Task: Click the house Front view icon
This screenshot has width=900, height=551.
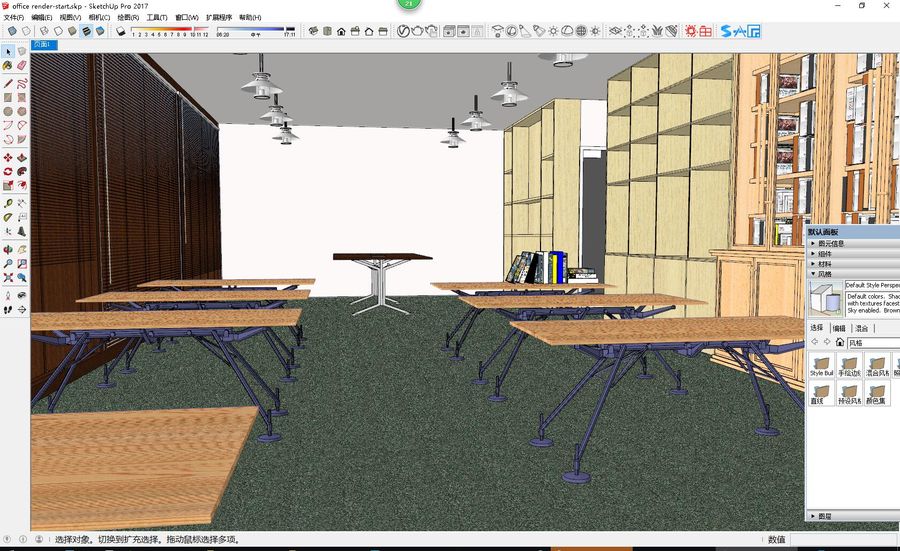Action: coord(342,31)
